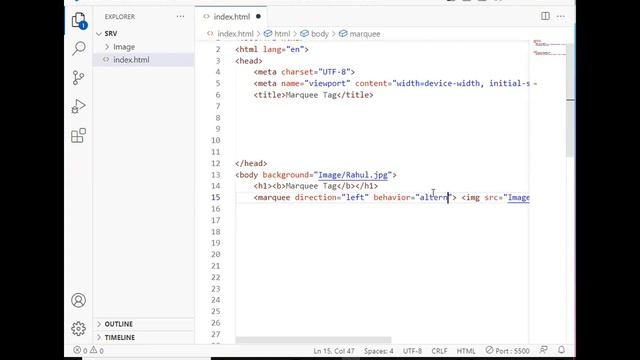Split the editor to the right

tap(545, 16)
